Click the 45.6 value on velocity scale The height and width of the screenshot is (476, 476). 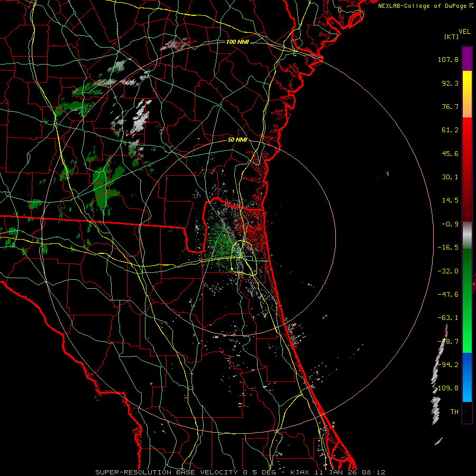tap(450, 153)
